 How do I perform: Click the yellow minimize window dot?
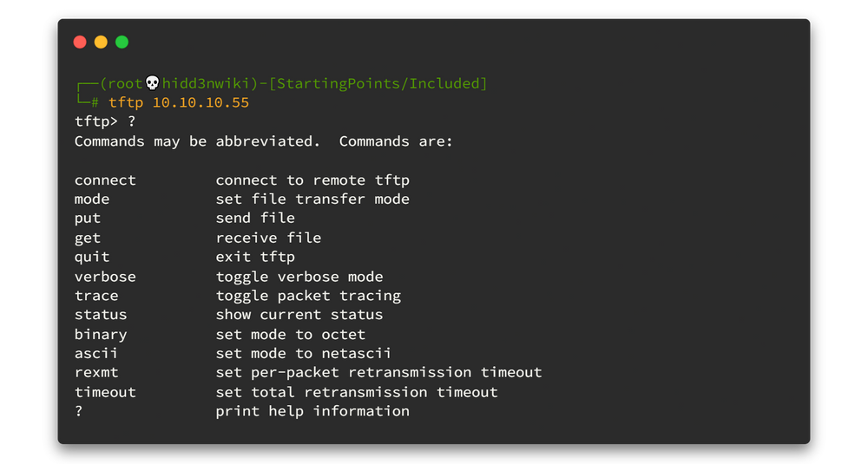click(101, 42)
